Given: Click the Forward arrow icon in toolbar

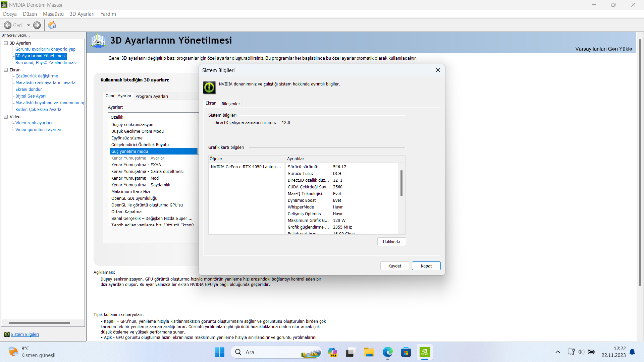Looking at the screenshot, I should (x=37, y=25).
